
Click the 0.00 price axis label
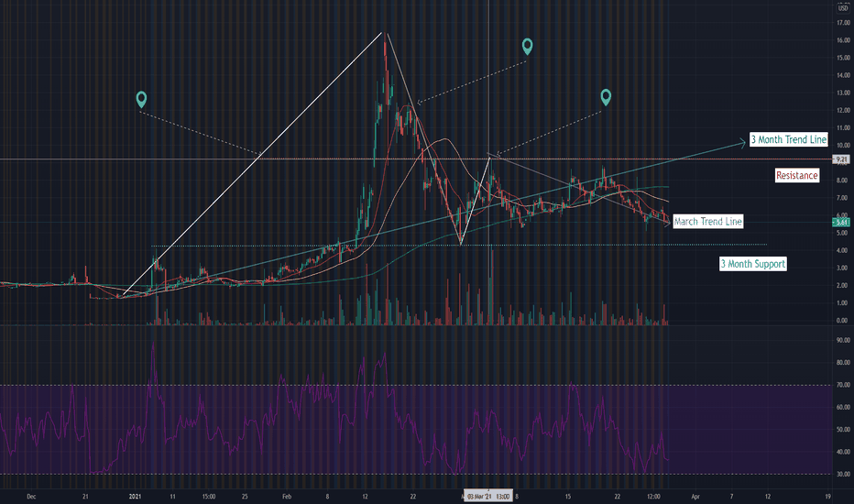click(x=843, y=321)
